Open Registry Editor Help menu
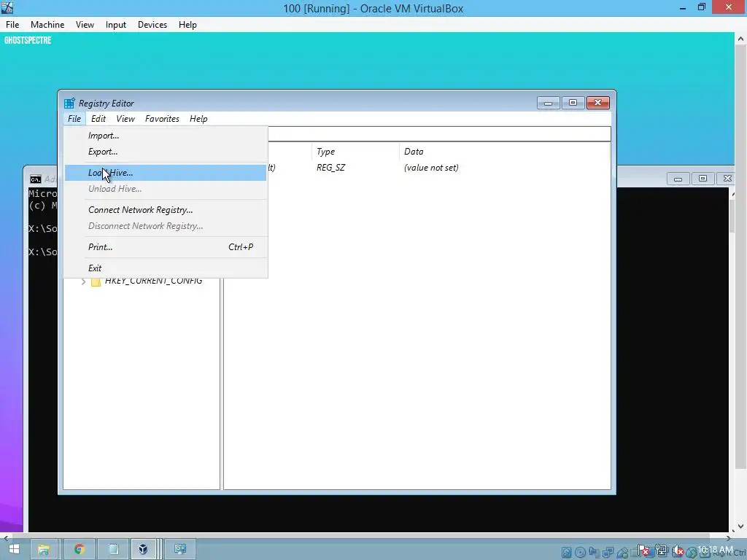This screenshot has width=747, height=560. (198, 119)
